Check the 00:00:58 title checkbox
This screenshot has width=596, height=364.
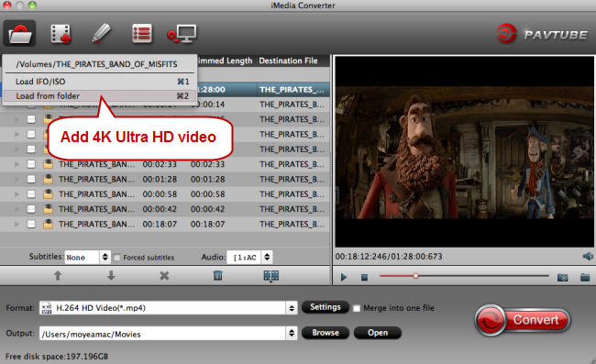(x=31, y=194)
